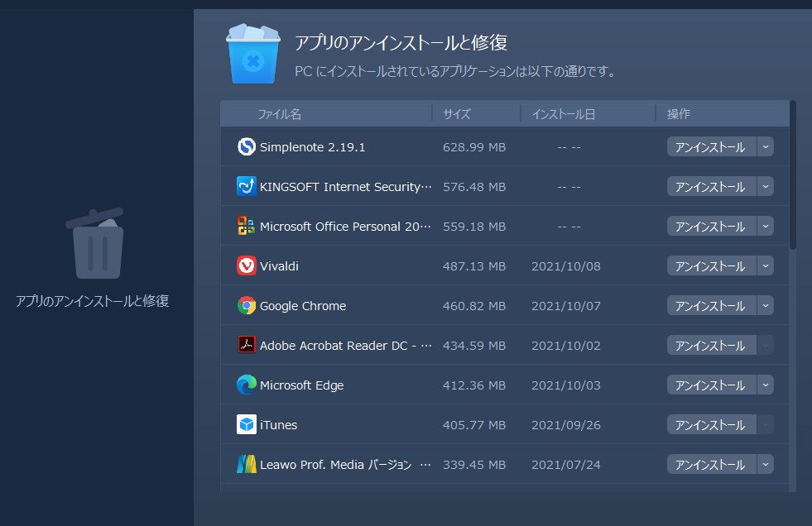Uninstall Microsoft Edge

[x=711, y=385]
